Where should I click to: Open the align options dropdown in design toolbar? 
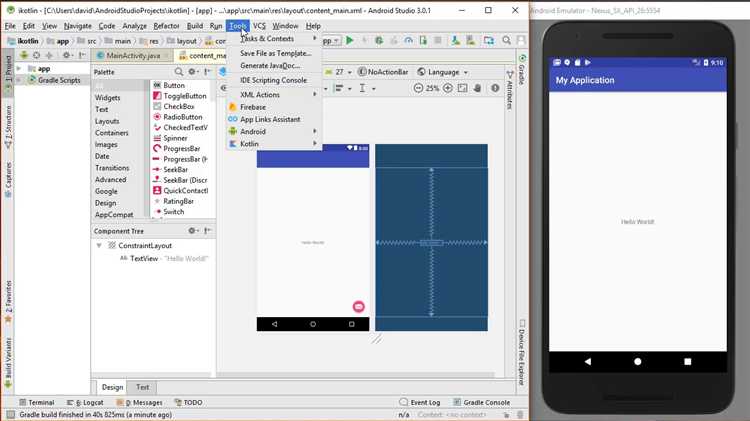(342, 88)
